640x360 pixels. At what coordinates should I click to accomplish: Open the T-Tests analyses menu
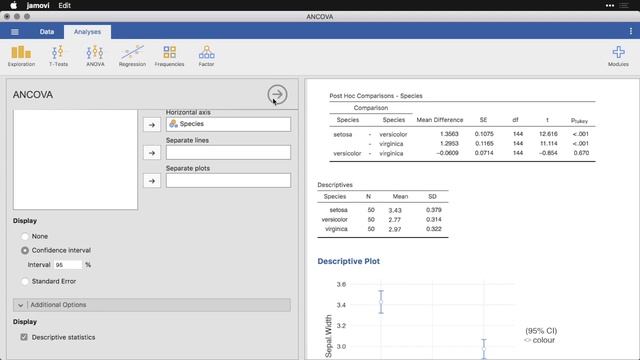tap(58, 56)
